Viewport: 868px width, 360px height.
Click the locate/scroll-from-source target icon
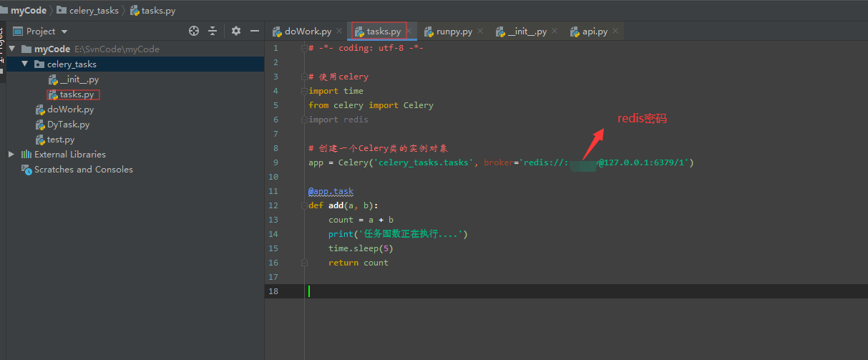193,31
